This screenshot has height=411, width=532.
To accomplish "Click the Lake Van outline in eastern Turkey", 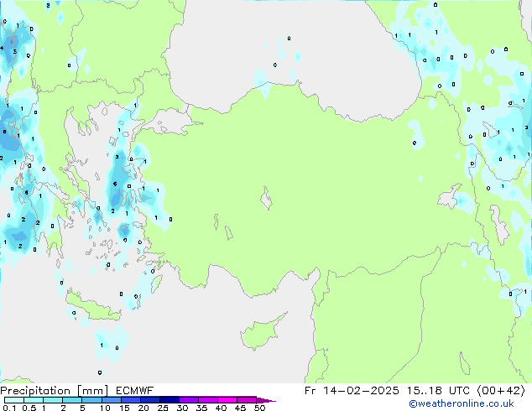I will click(450, 196).
